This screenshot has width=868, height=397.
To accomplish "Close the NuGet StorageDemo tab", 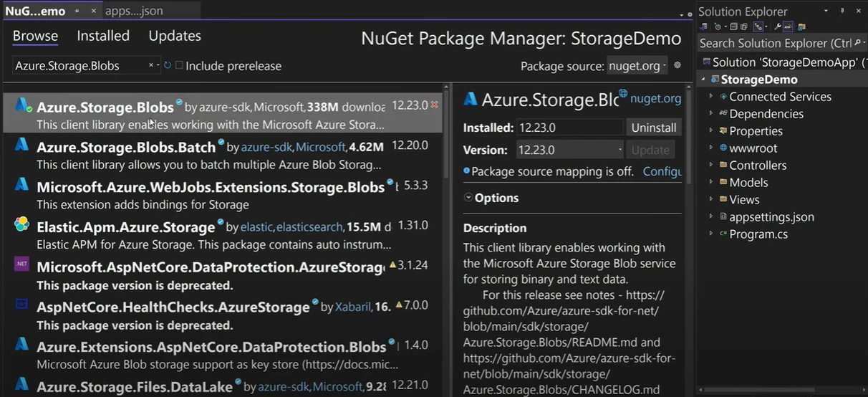I will pos(94,11).
